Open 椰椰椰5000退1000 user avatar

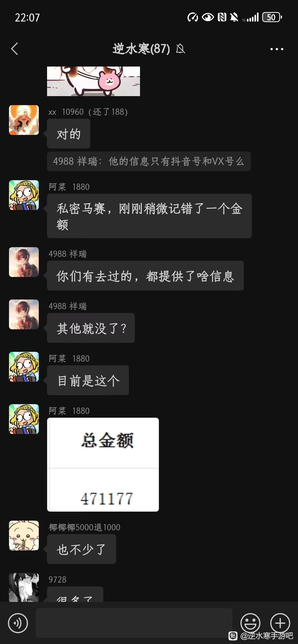click(24, 536)
